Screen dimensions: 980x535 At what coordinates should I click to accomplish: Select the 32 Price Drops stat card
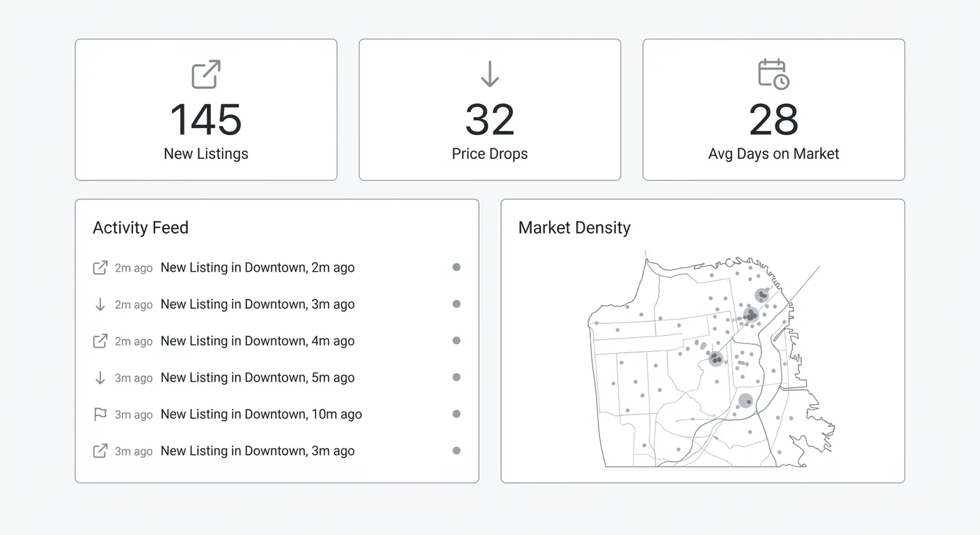point(490,110)
